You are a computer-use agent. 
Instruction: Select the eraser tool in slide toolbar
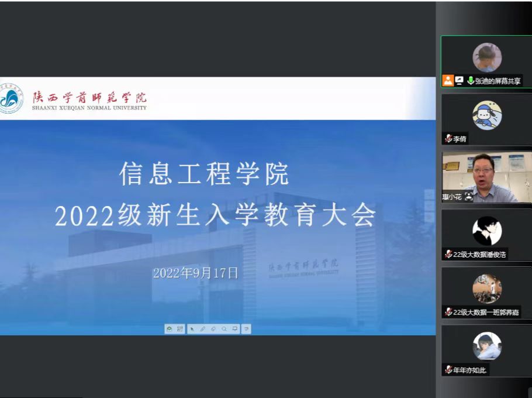click(x=213, y=329)
